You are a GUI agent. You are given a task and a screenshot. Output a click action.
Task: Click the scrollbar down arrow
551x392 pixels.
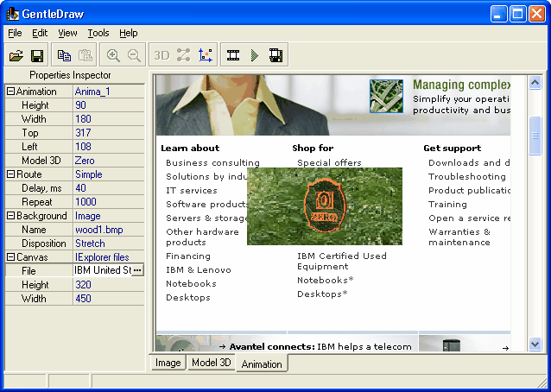click(x=535, y=344)
